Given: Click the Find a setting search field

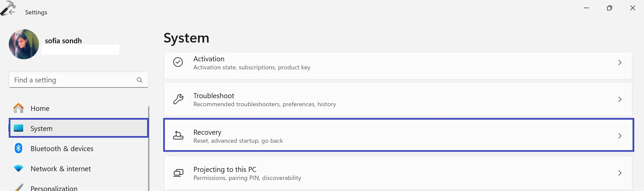Looking at the screenshot, I should (72, 80).
